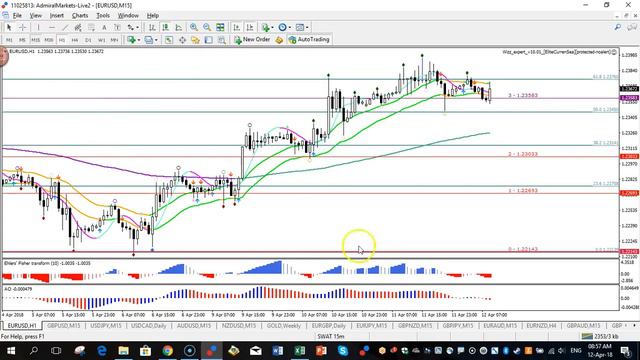The height and width of the screenshot is (360, 640).
Task: Open the Templates icon
Action: 300,27
